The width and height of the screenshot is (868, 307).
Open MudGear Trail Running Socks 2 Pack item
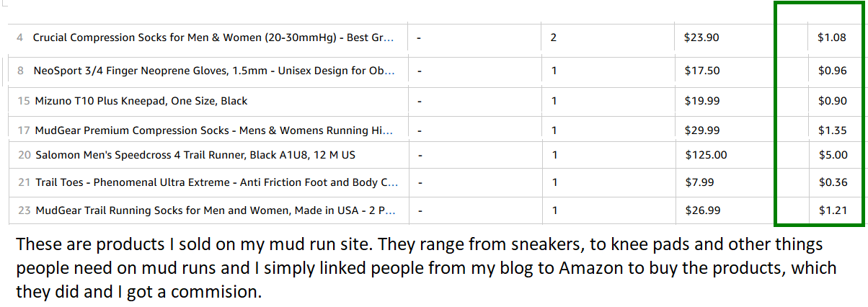pos(215,210)
